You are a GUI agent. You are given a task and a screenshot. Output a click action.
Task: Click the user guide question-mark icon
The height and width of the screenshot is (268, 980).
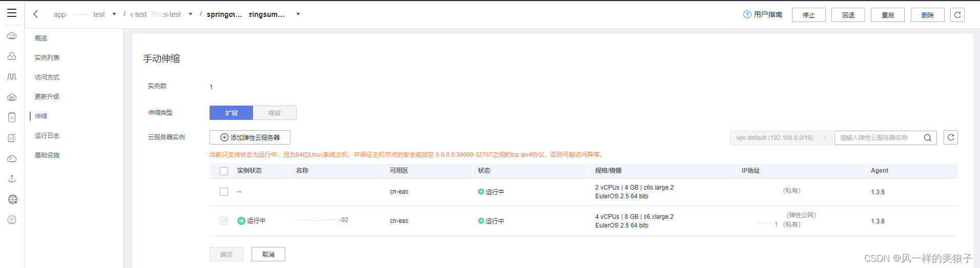tap(747, 14)
